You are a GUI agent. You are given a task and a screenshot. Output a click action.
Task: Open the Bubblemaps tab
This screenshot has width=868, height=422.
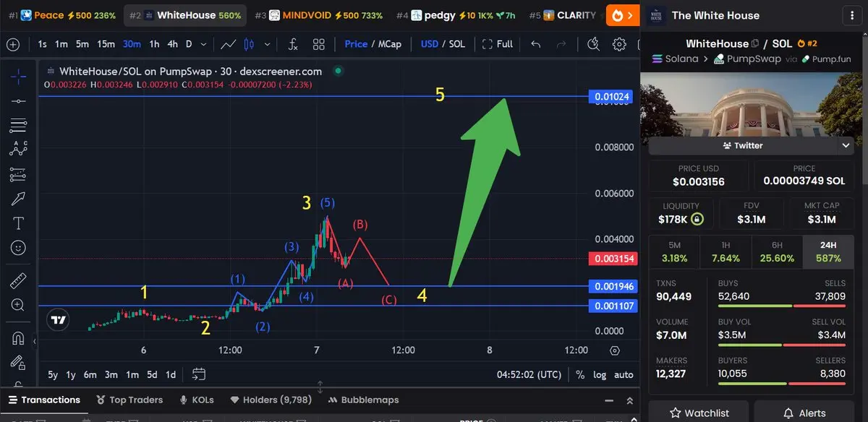click(363, 400)
